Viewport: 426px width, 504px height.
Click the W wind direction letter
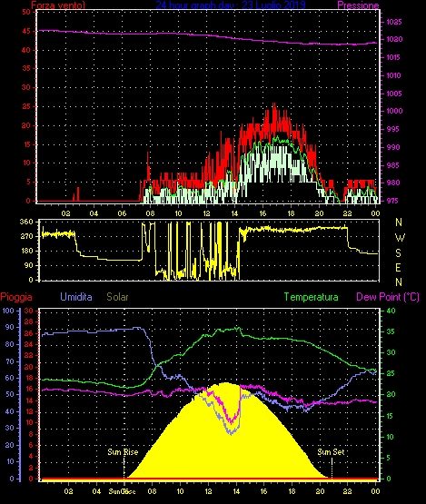pyautogui.click(x=400, y=238)
